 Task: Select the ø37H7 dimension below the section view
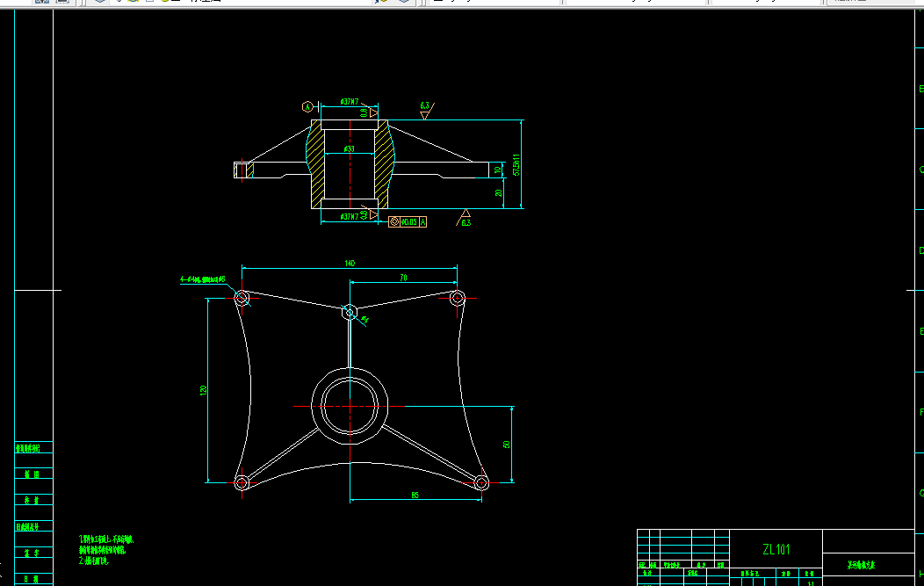[350, 217]
